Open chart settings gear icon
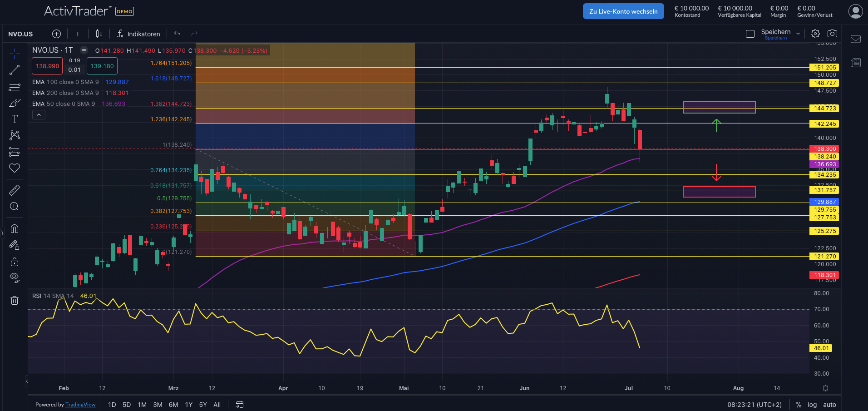Image resolution: width=868 pixels, height=411 pixels. click(815, 34)
